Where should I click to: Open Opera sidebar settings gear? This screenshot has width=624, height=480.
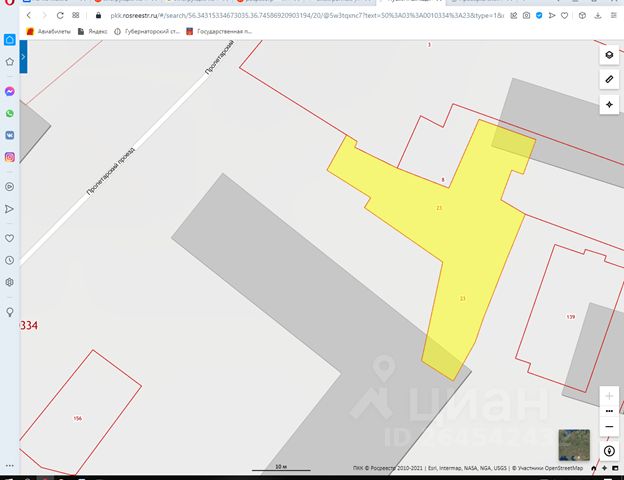tap(10, 282)
